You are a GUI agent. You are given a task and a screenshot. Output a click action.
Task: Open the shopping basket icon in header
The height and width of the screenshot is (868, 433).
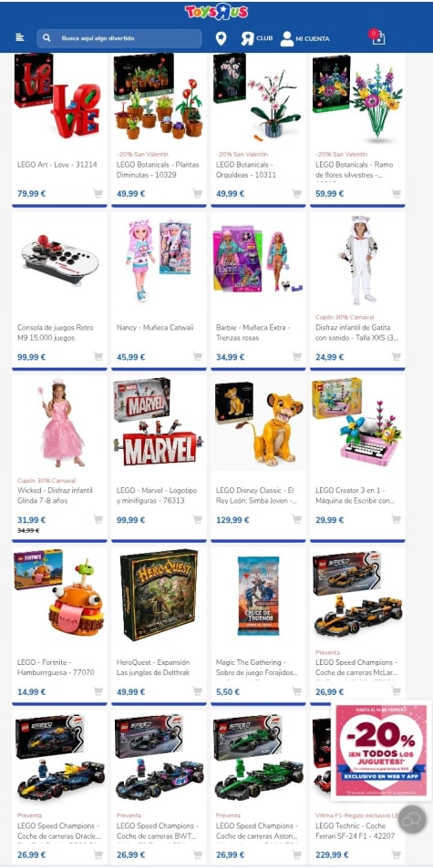point(377,37)
